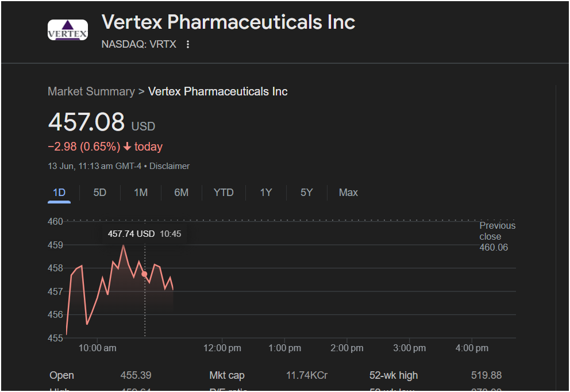The height and width of the screenshot is (392, 570).
Task: Open the 5Y chart tab
Action: tap(306, 193)
